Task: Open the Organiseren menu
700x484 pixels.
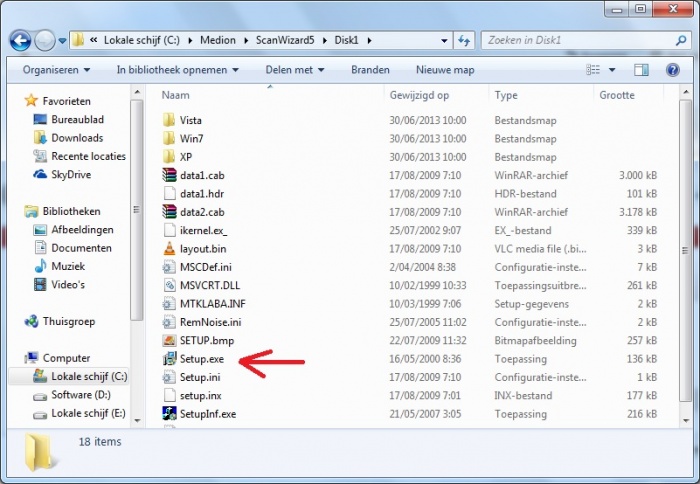Action: pos(56,70)
